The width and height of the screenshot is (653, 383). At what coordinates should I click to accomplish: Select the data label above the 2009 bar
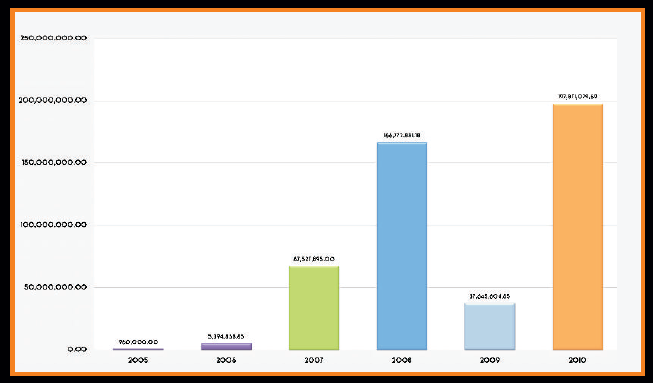click(x=490, y=297)
